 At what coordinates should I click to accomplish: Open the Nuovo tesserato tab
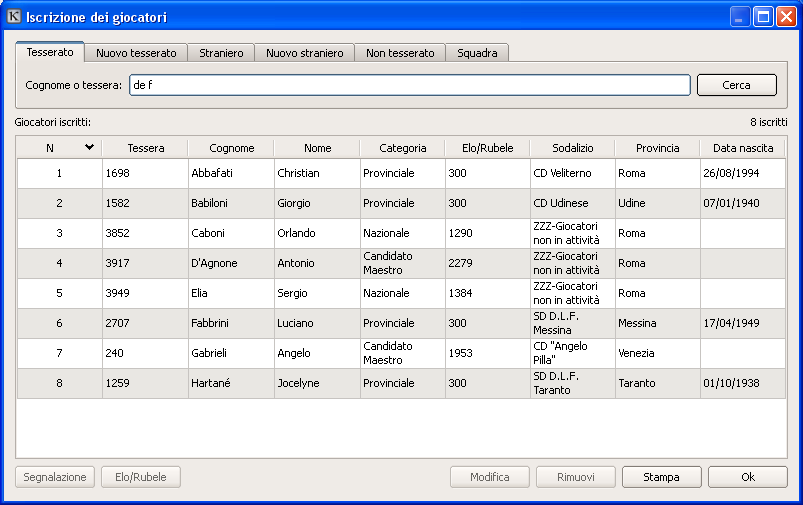[x=136, y=53]
